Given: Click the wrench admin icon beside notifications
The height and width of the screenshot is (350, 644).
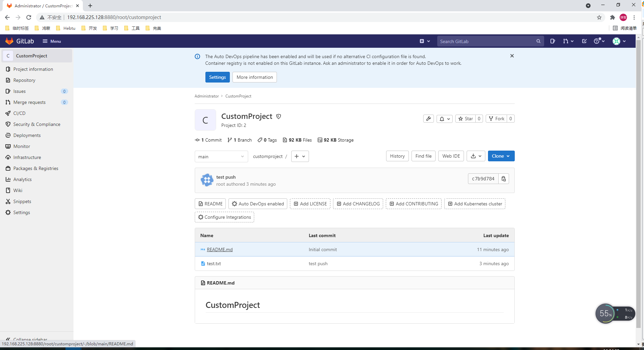Looking at the screenshot, I should click(x=428, y=119).
